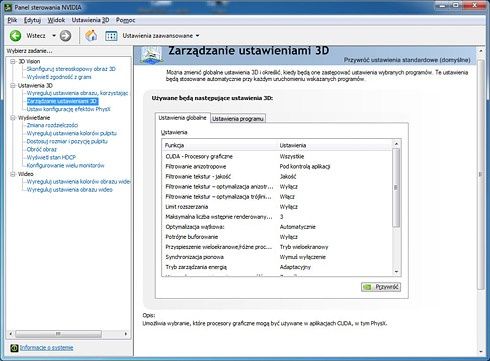Click the green Wstecz back arrow
This screenshot has height=361, width=490.
coord(15,35)
